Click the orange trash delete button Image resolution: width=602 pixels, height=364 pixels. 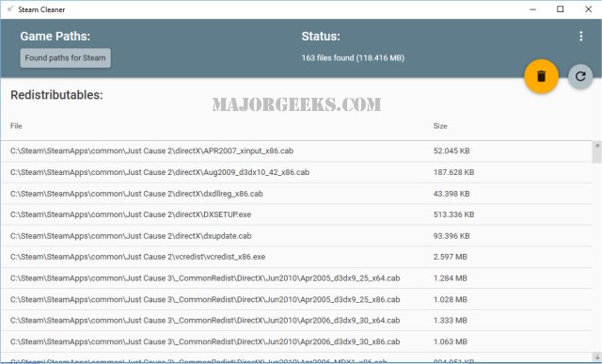[541, 76]
